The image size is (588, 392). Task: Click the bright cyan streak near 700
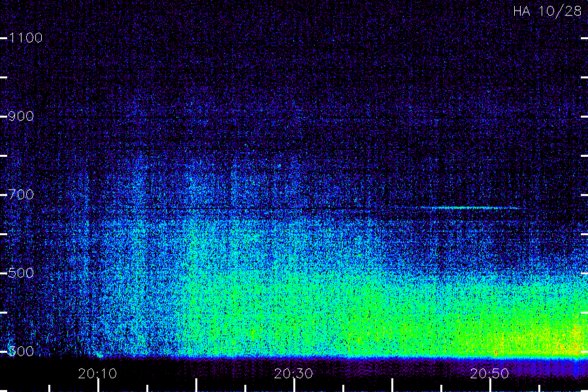[470, 208]
